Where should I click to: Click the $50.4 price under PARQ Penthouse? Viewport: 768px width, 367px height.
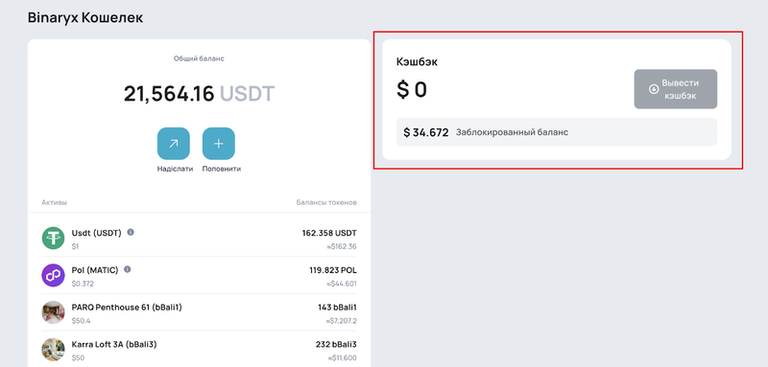pos(81,321)
